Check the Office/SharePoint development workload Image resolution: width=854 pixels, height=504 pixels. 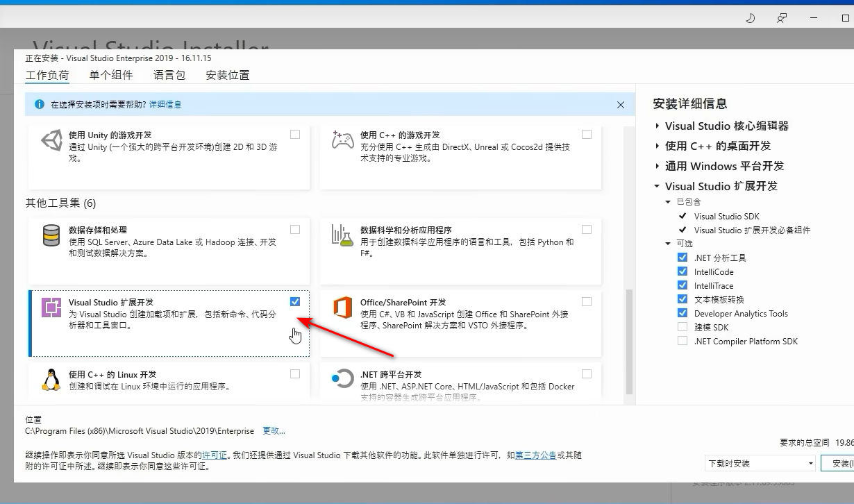coord(587,301)
